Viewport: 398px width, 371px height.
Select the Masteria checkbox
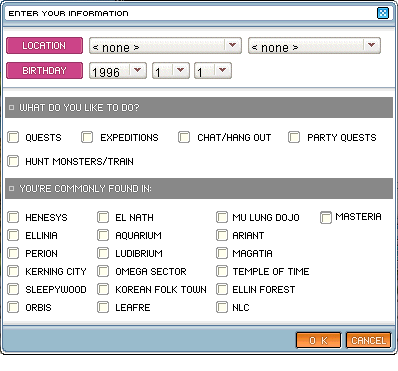(x=326, y=218)
